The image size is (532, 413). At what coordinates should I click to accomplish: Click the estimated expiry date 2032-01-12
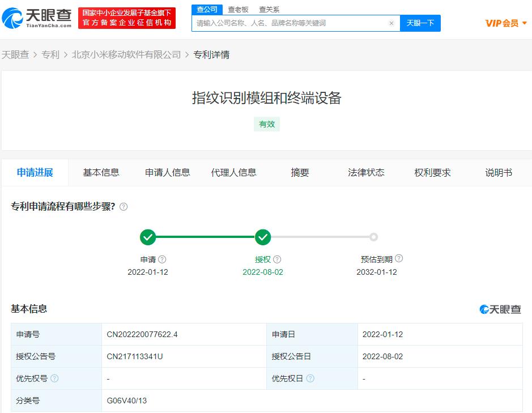pyautogui.click(x=377, y=272)
